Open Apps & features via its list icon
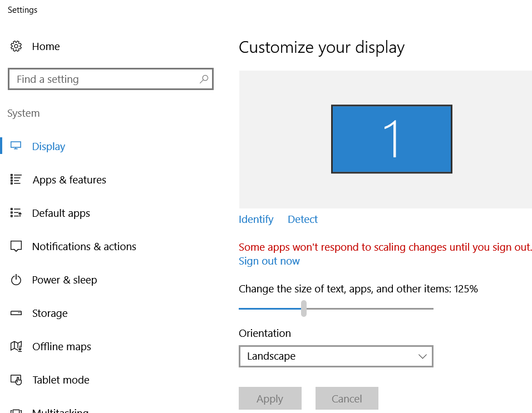Screen dimensions: 532x413 [17, 179]
